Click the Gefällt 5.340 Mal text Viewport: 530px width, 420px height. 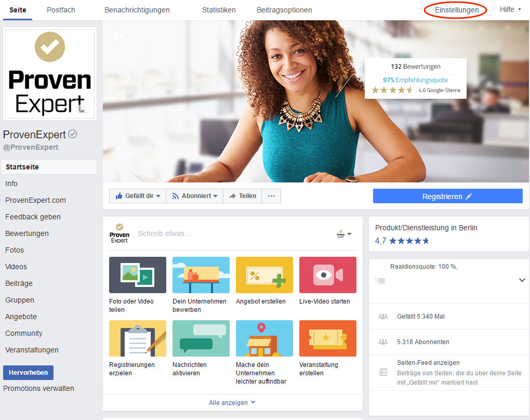tap(420, 317)
